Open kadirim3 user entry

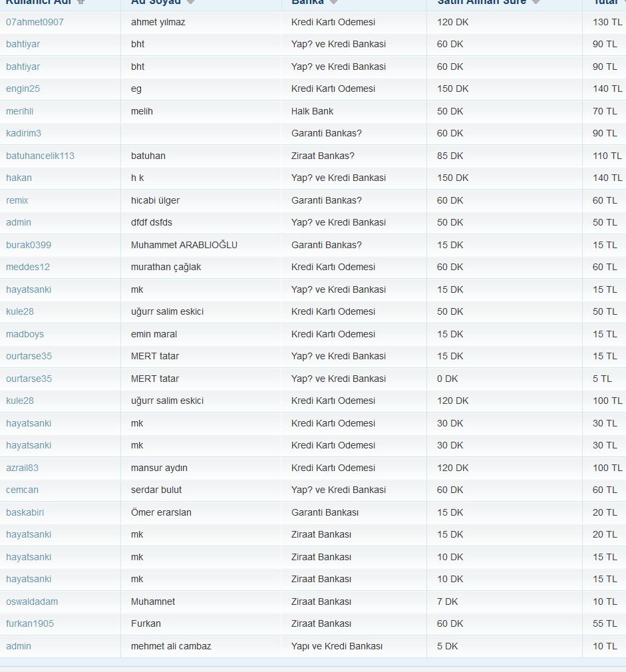(23, 133)
